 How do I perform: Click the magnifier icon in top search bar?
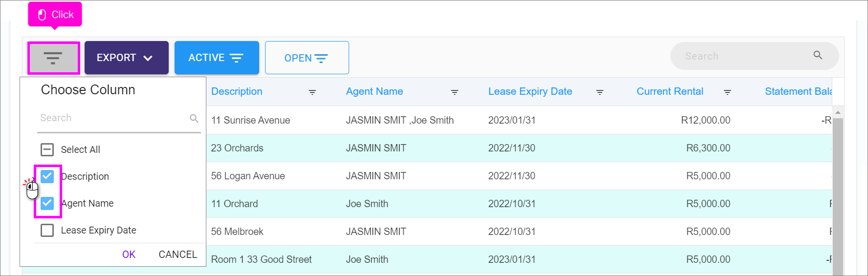pyautogui.click(x=818, y=55)
